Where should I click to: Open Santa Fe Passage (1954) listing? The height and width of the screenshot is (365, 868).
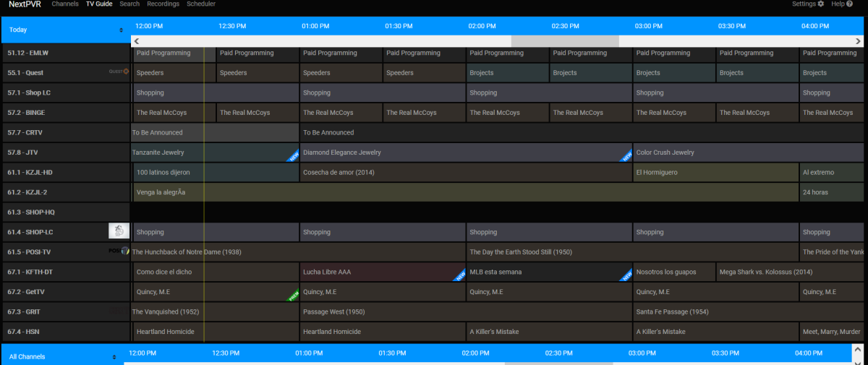(x=750, y=312)
